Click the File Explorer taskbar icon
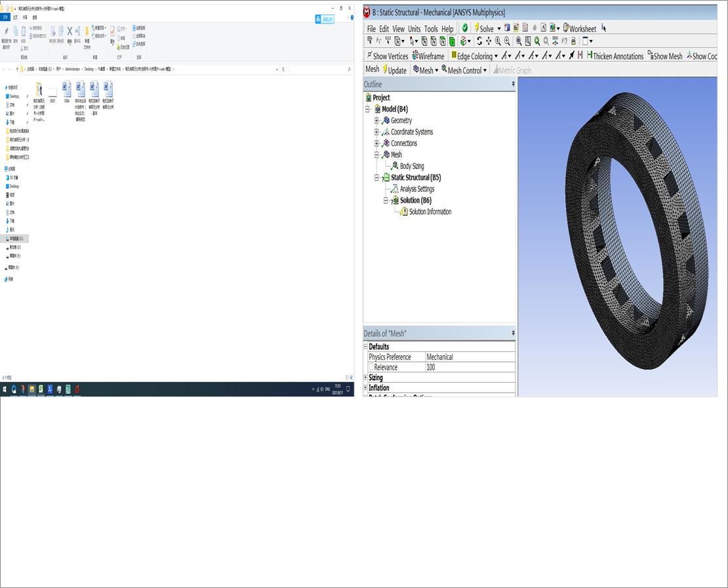Image resolution: width=728 pixels, height=588 pixels. (x=31, y=389)
